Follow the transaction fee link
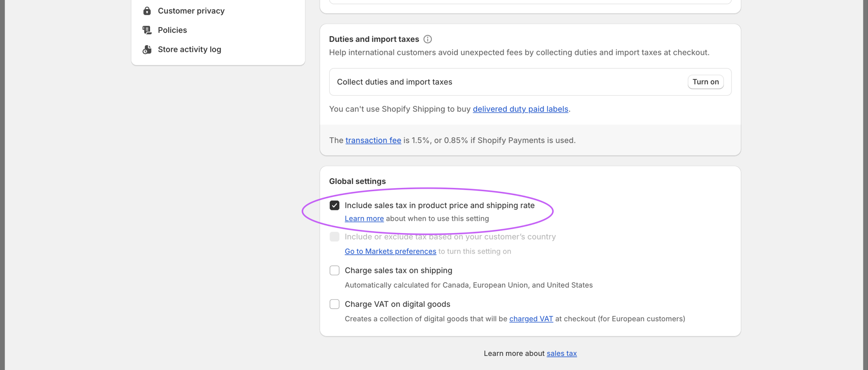The width and height of the screenshot is (868, 370). [x=373, y=140]
